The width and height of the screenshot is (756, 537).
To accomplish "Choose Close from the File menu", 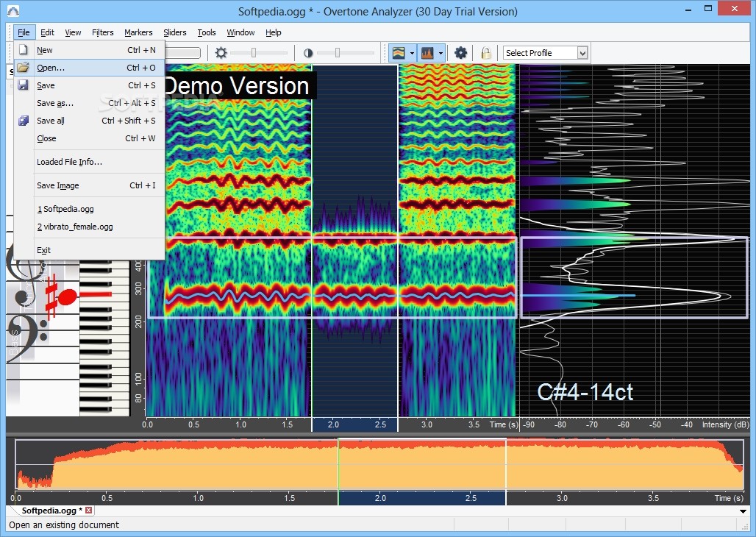I will (90, 138).
